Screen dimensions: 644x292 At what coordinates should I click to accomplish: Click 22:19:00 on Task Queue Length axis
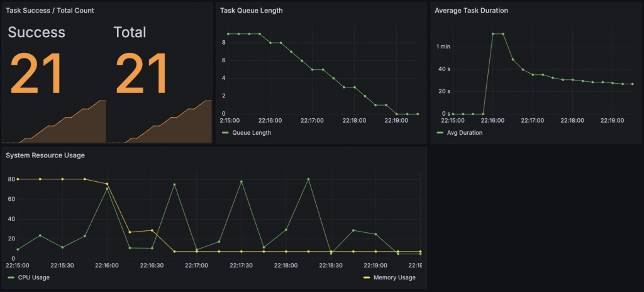pyautogui.click(x=397, y=121)
